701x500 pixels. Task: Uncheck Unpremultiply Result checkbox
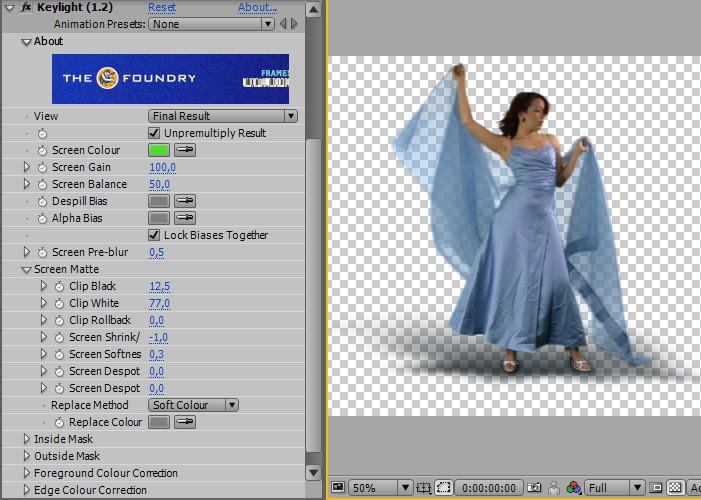coord(154,133)
